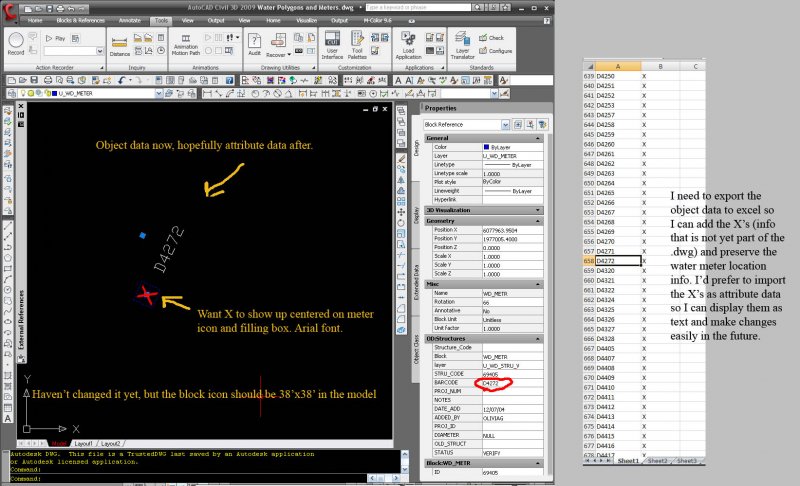Click the Position X value 6077963.9504
800x486 pixels.
[x=512, y=230]
